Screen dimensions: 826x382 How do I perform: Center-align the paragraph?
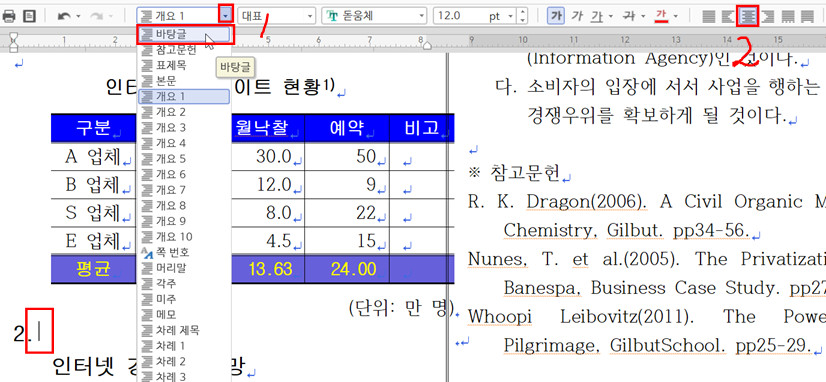(x=748, y=16)
